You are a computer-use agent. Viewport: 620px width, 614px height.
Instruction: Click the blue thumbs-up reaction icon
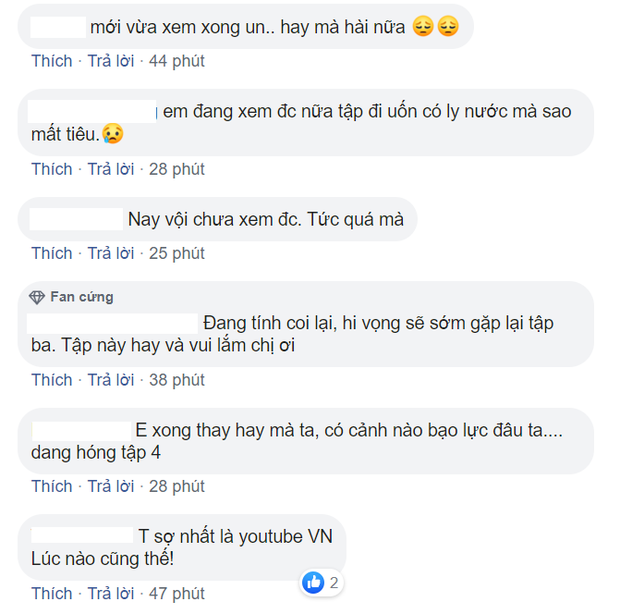point(315,582)
